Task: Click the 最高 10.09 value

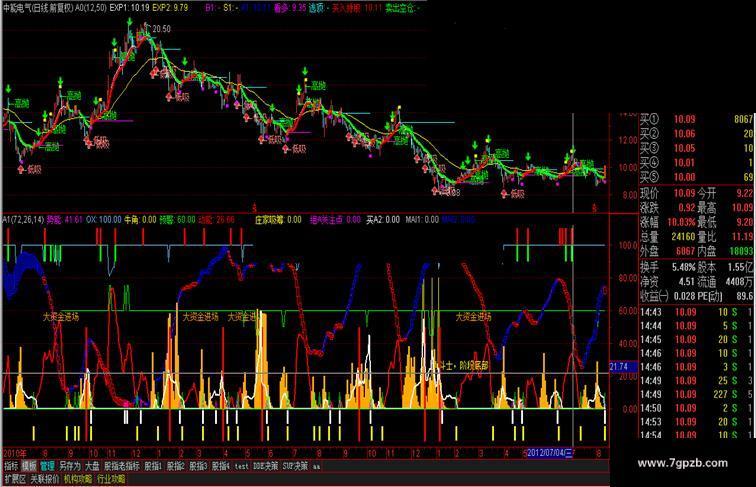Action: point(742,208)
